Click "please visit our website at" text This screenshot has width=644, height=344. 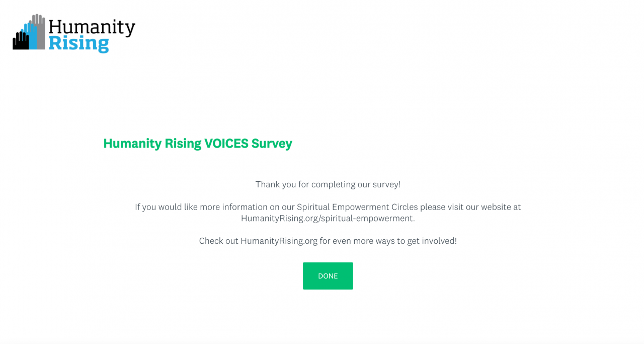[470, 207]
